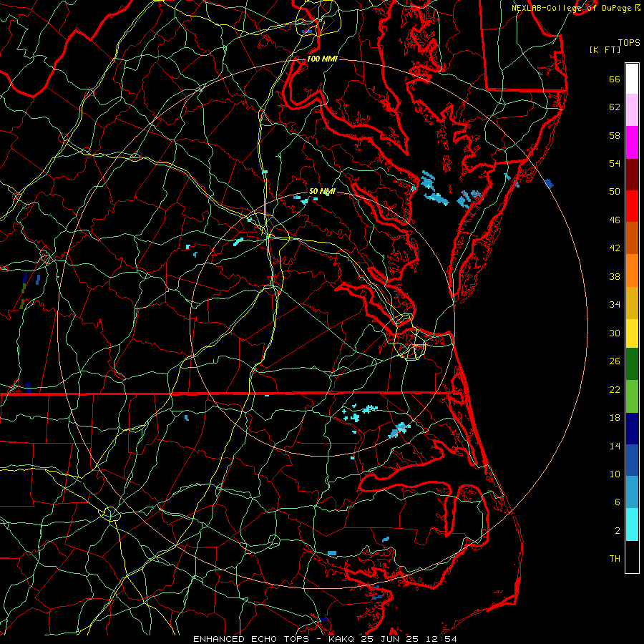Click the '50' legend value
Viewport: 644px width, 644px height.
click(615, 192)
